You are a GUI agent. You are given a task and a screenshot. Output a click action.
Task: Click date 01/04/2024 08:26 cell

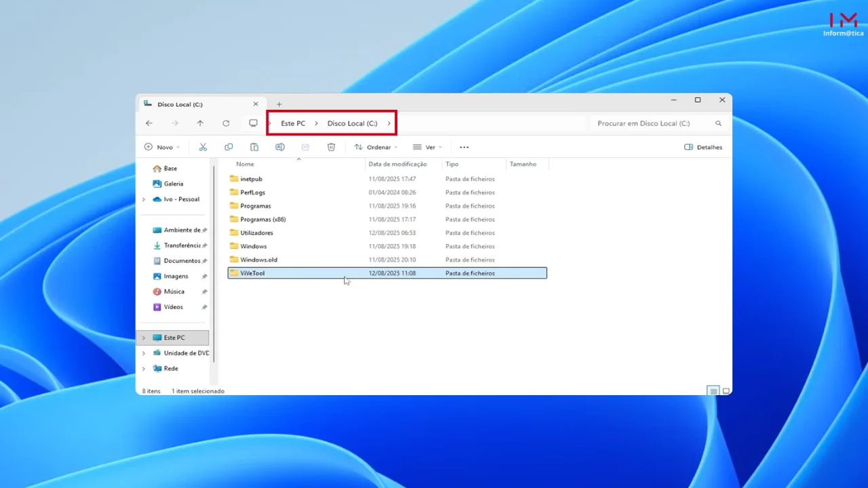coord(392,192)
